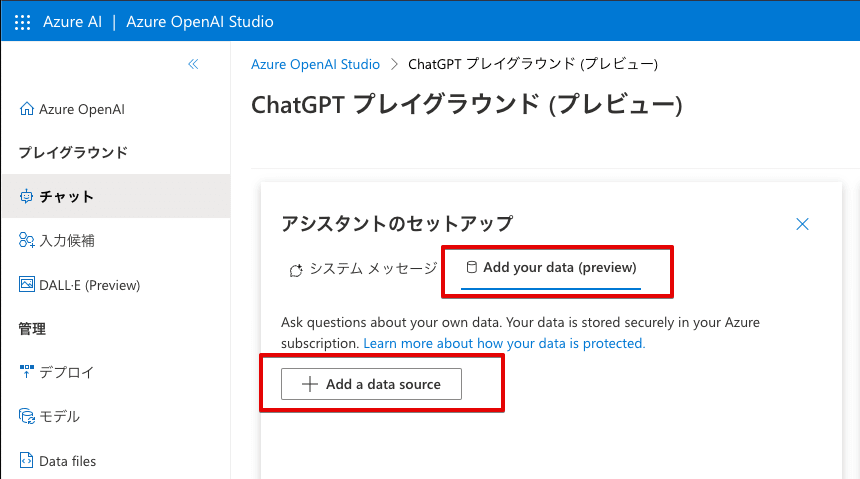Click the DALL·E (Preview) image icon
Image resolution: width=860 pixels, height=479 pixels.
[x=27, y=285]
